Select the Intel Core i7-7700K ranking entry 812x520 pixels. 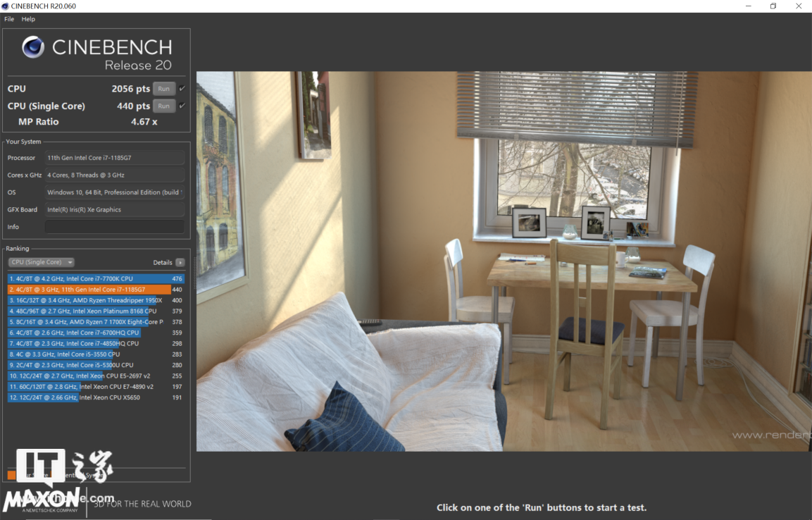[x=89, y=278]
